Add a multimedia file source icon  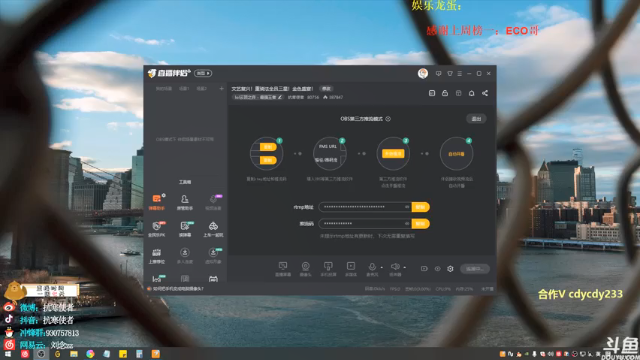[351, 269]
